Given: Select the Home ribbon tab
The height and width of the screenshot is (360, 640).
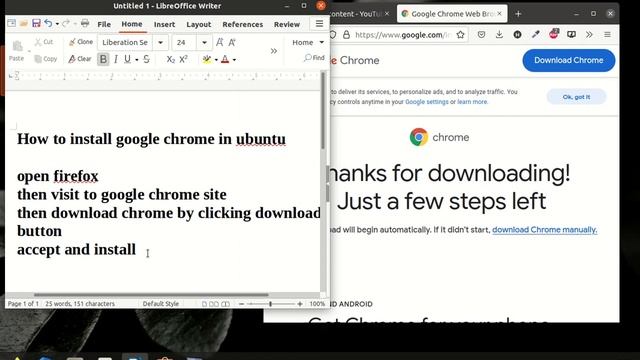Looking at the screenshot, I should pos(132,24).
